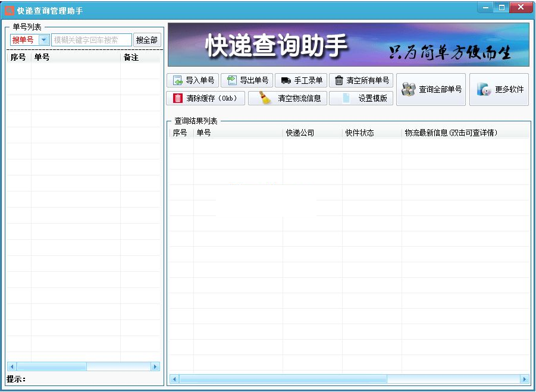The width and height of the screenshot is (536, 392).
Task: Click the 搜全部 search all button
Action: click(x=147, y=40)
